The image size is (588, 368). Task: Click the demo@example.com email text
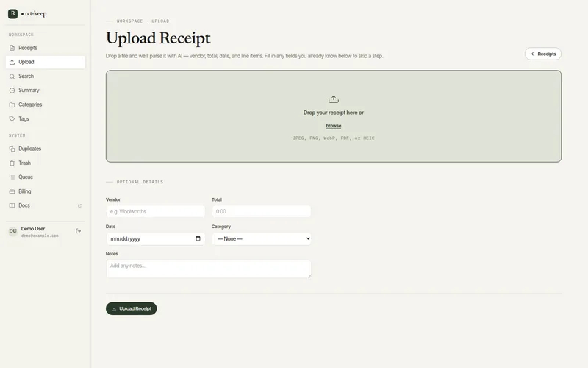tap(40, 236)
